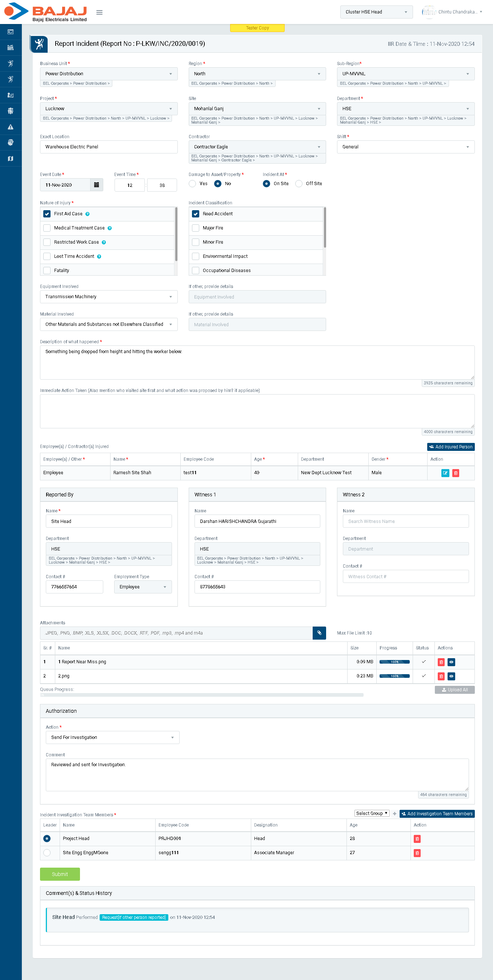The height and width of the screenshot is (980, 493).
Task: Open the Authorization Action dropdown
Action: (x=112, y=737)
